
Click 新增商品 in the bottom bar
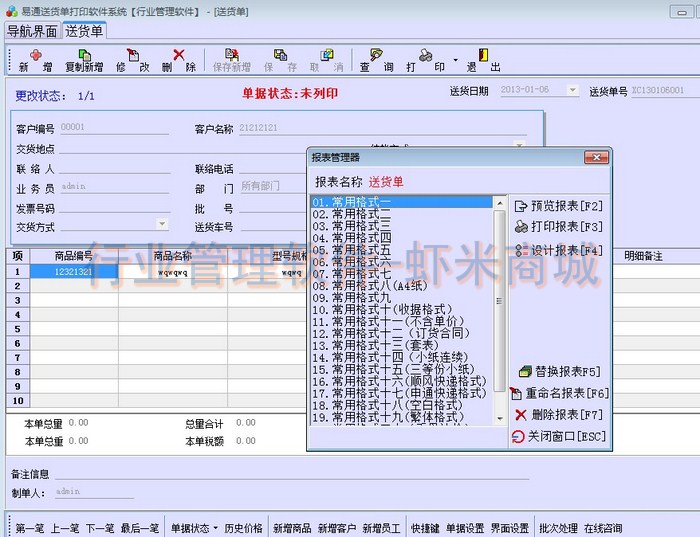(x=292, y=529)
